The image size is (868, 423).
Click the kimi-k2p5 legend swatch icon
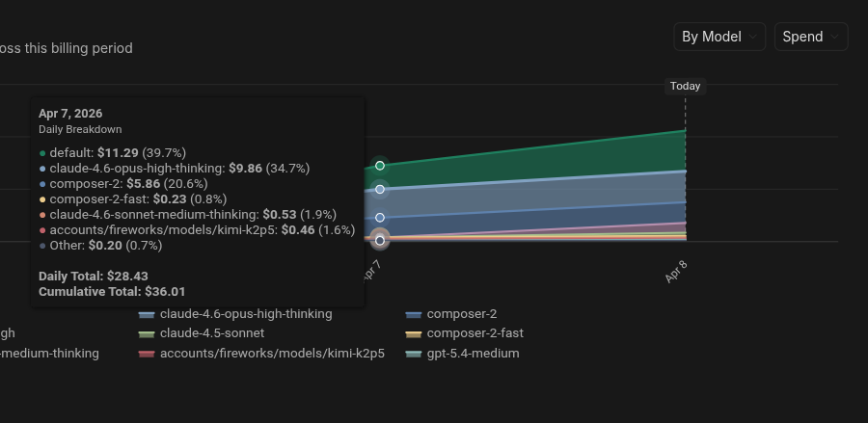tap(147, 354)
